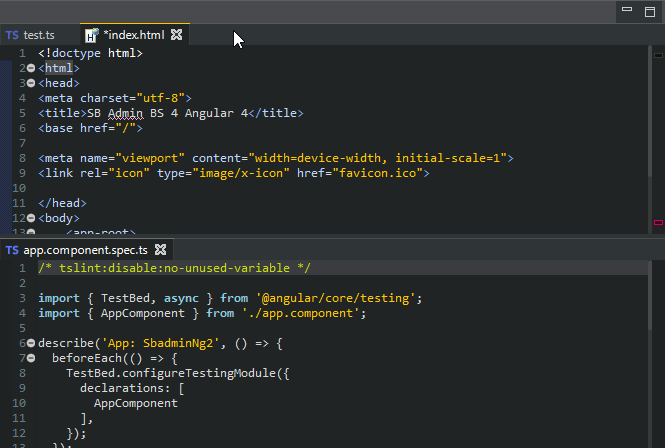
Task: Activate the app.component.spec.ts tab
Action: click(x=85, y=250)
